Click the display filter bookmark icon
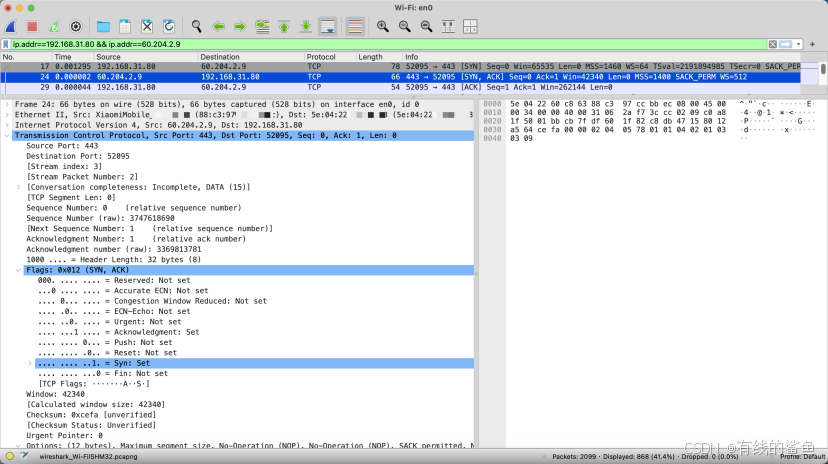This screenshot has height=464, width=828. coord(6,44)
